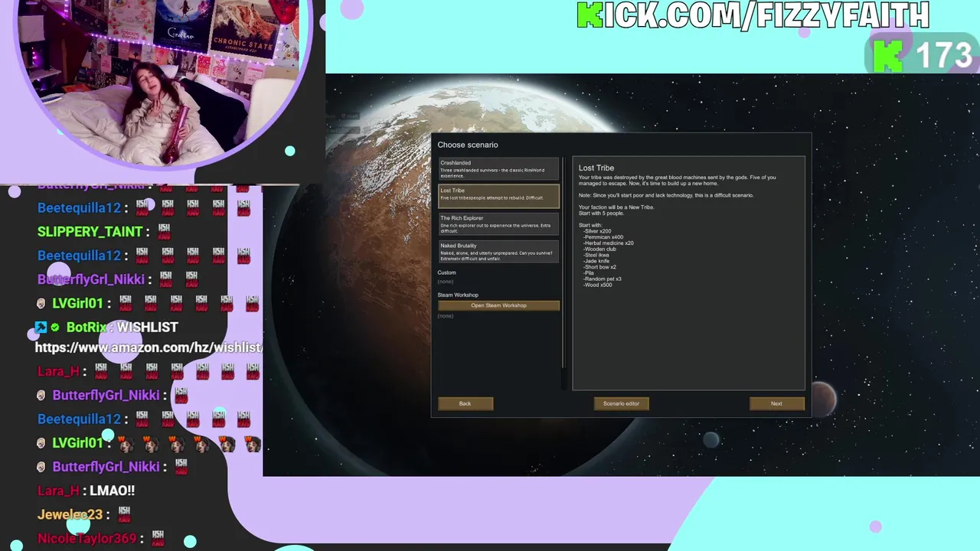Open the Scenario editor
The image size is (980, 551).
pyautogui.click(x=621, y=403)
